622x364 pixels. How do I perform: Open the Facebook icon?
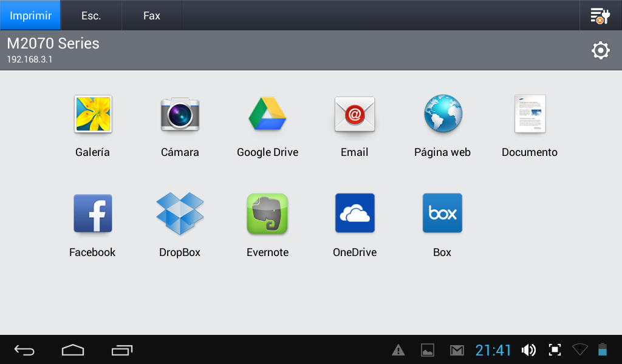[x=93, y=213]
